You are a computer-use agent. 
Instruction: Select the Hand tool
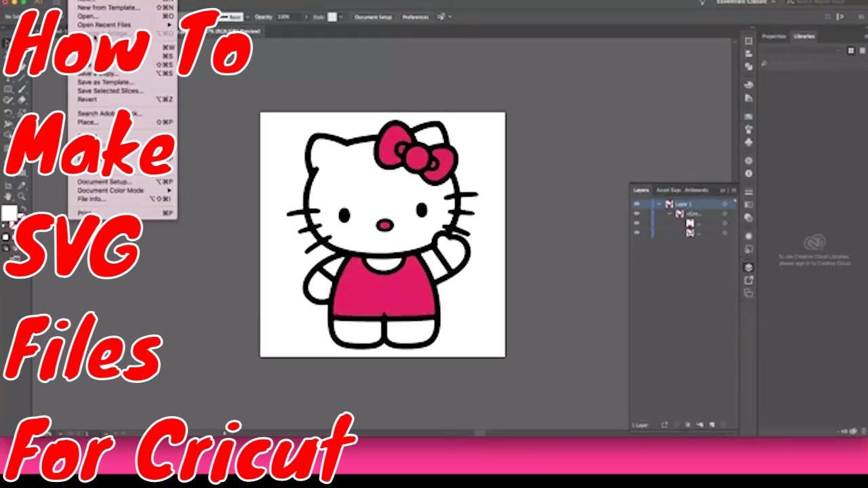7,197
